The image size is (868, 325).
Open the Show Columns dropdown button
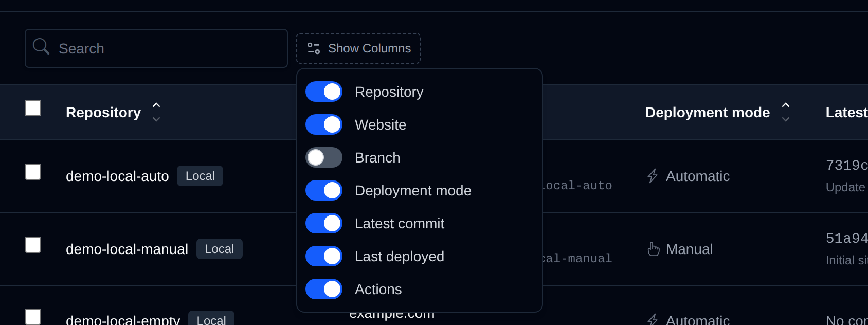(x=358, y=48)
